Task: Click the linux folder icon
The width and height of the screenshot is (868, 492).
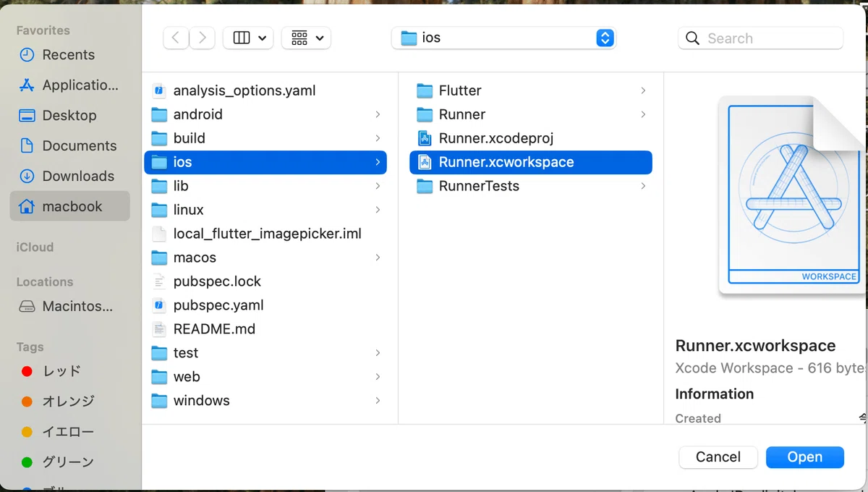Action: coord(159,210)
